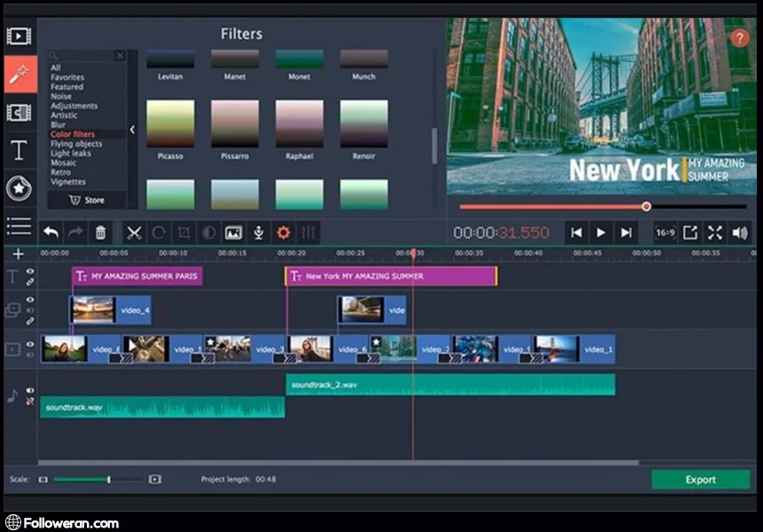Click the green Export button

pyautogui.click(x=700, y=480)
